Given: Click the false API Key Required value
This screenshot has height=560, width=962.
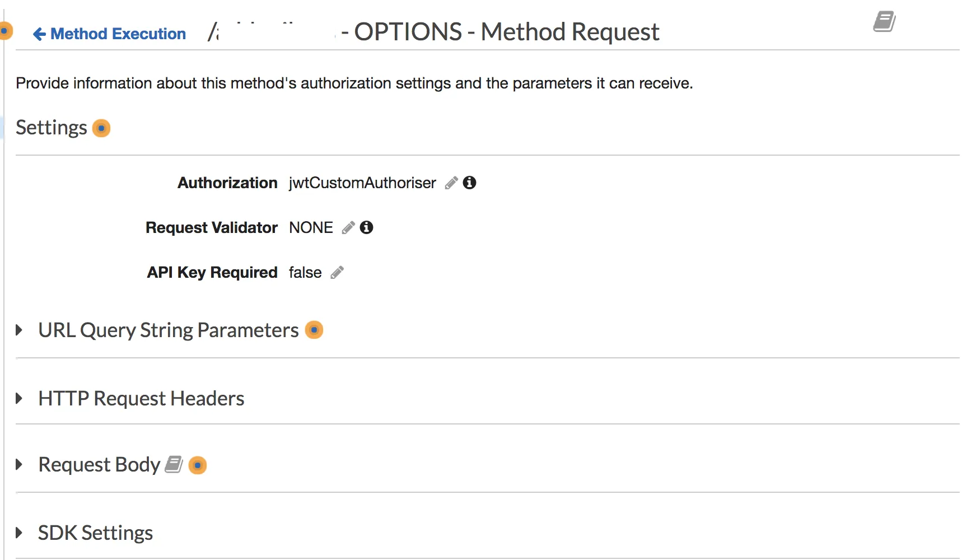Looking at the screenshot, I should click(x=305, y=273).
